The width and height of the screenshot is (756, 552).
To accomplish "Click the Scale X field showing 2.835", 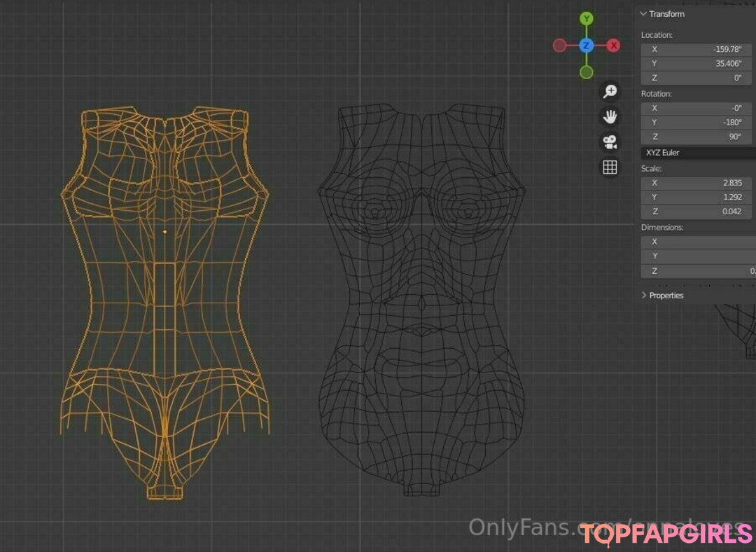I will (x=698, y=183).
